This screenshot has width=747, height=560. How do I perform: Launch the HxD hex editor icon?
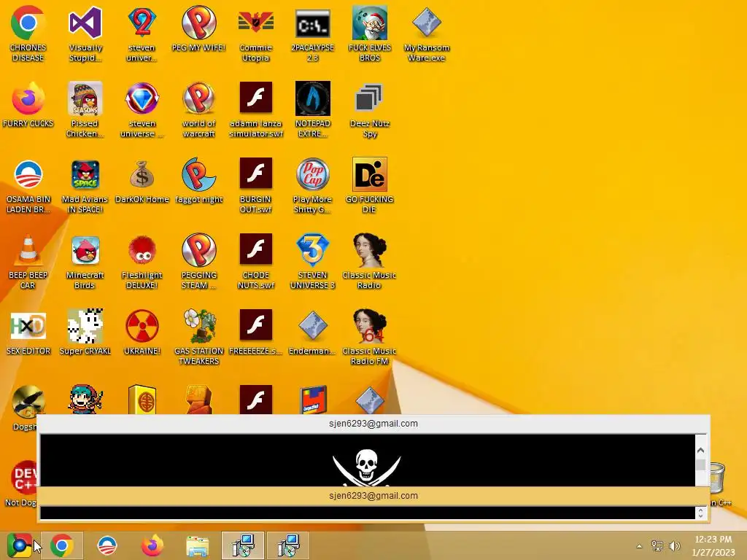28,326
